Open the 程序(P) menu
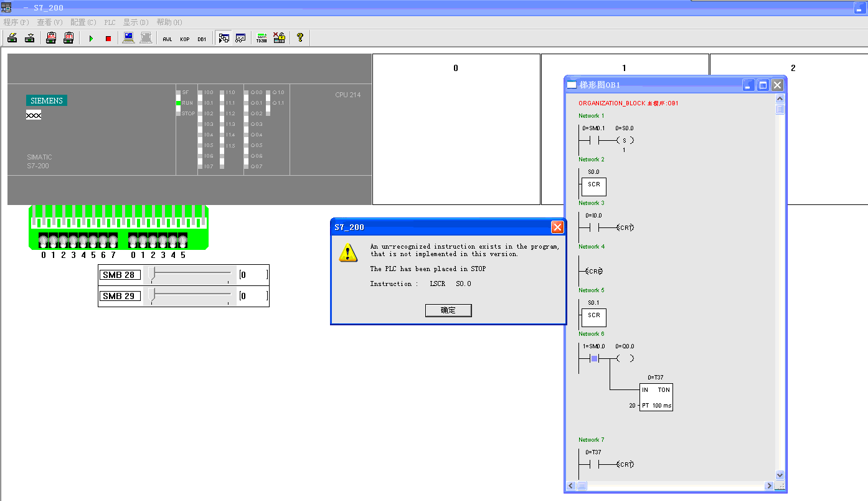Image resolution: width=868 pixels, height=501 pixels. 16,22
